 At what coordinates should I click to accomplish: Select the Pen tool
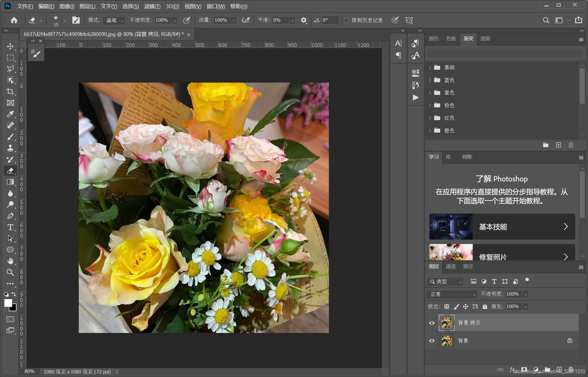(10, 216)
